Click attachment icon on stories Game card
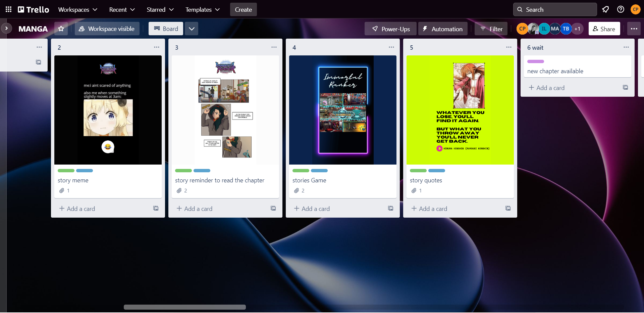The height and width of the screenshot is (313, 644). pos(297,191)
